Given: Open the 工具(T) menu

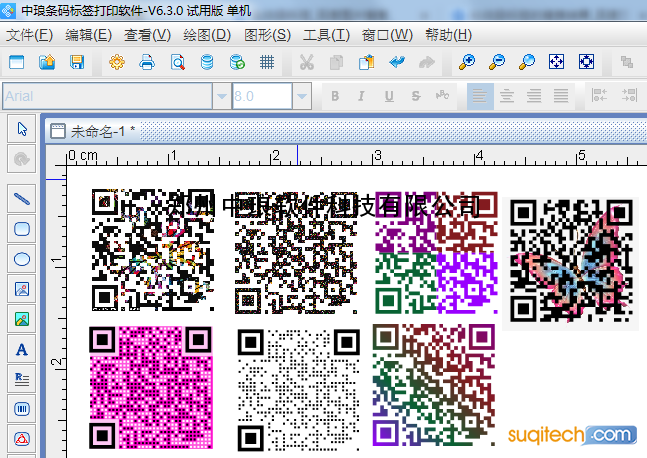Looking at the screenshot, I should click(x=326, y=35).
